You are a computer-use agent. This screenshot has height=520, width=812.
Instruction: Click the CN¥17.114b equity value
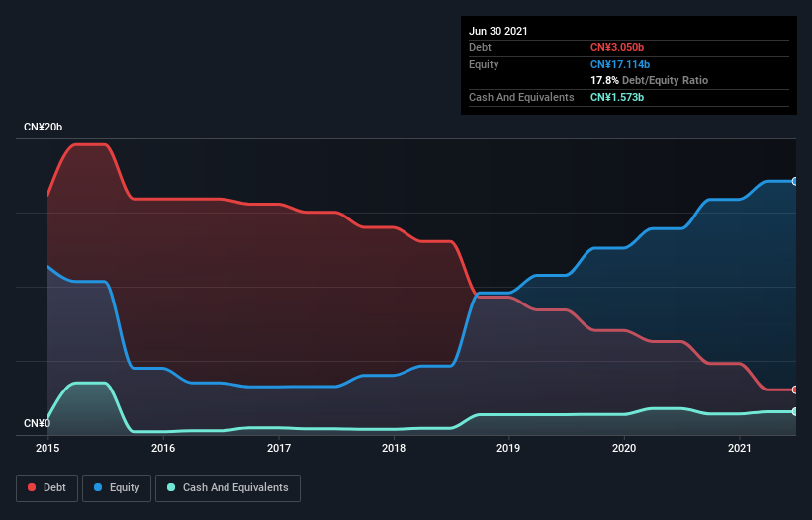(x=620, y=64)
